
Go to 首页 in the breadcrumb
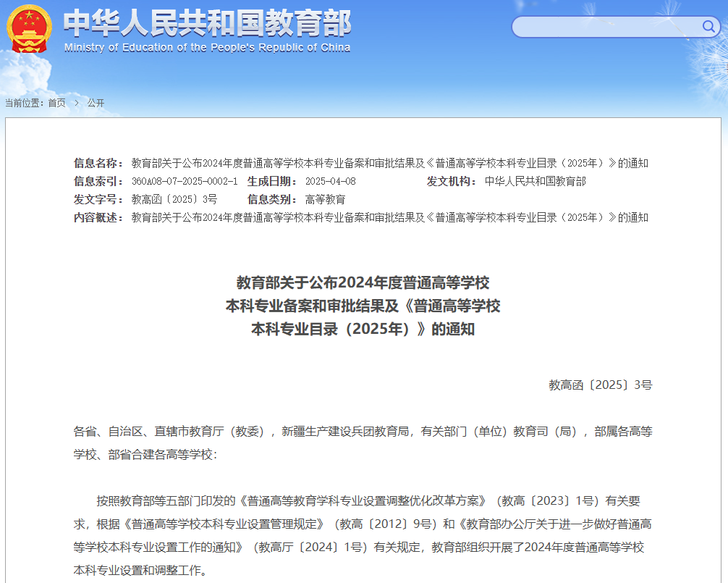tap(56, 103)
